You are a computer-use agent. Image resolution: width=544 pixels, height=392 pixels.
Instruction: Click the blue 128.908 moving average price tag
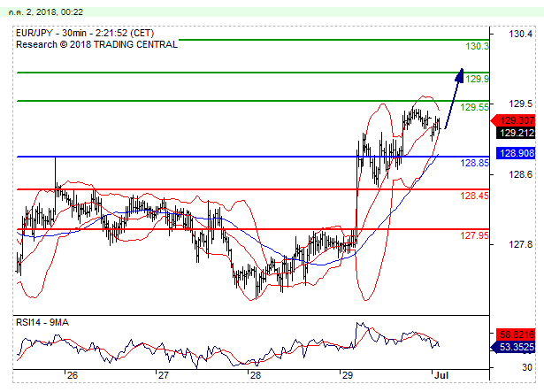point(516,153)
